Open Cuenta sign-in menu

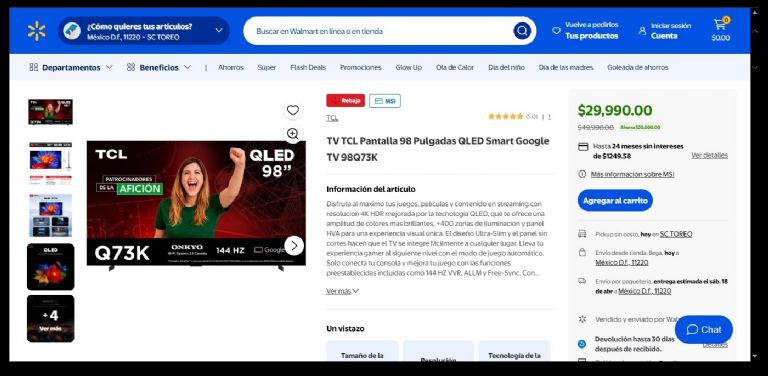[665, 31]
